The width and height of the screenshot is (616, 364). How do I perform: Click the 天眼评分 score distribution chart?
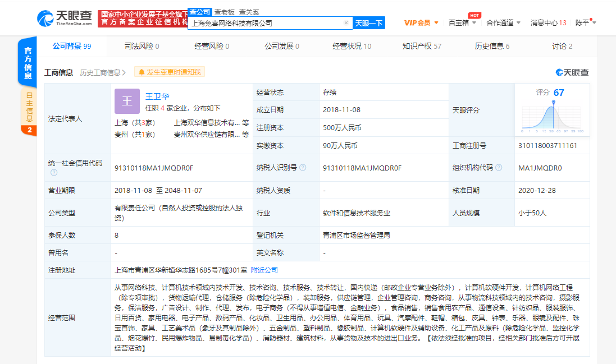552,116
